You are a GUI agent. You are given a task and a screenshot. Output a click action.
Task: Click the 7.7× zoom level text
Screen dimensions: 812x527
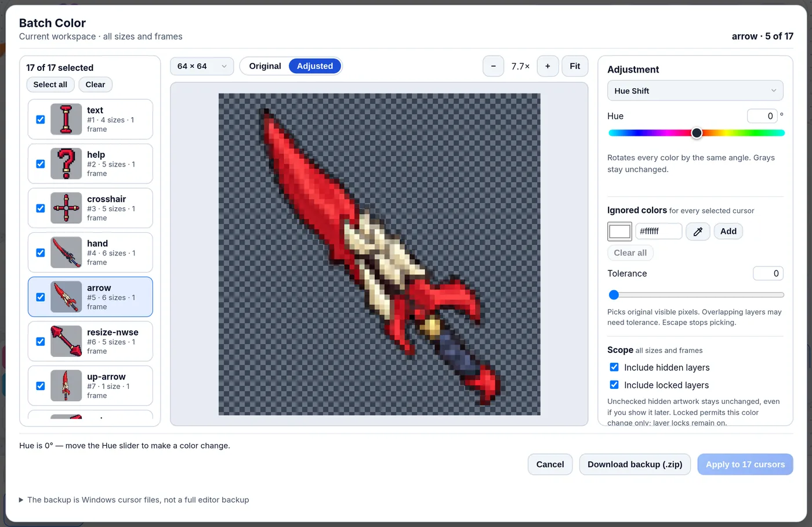pos(520,66)
